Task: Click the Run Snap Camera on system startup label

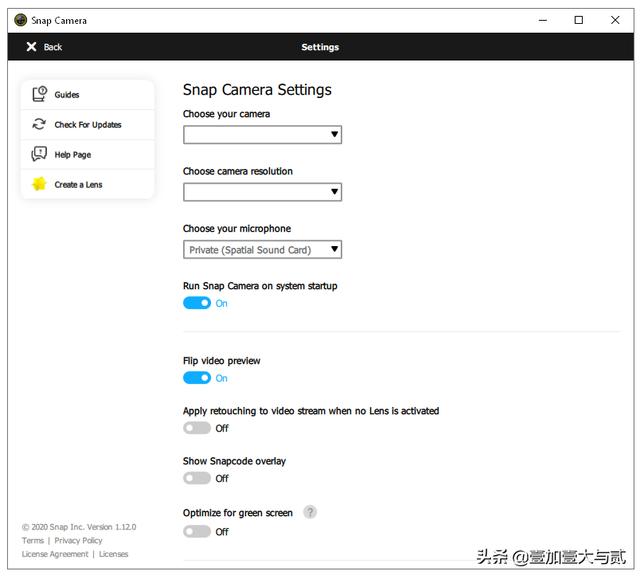Action: pyautogui.click(x=260, y=286)
